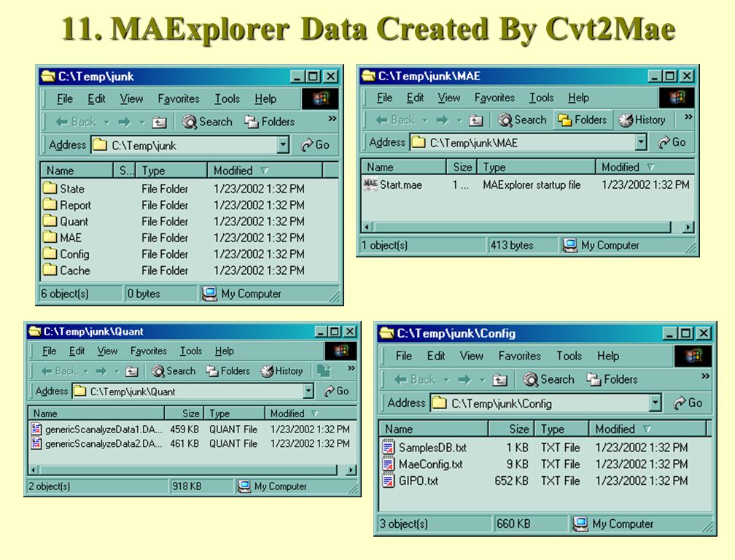Select the Quant folder icon
This screenshot has width=735, height=560.
coord(50,221)
